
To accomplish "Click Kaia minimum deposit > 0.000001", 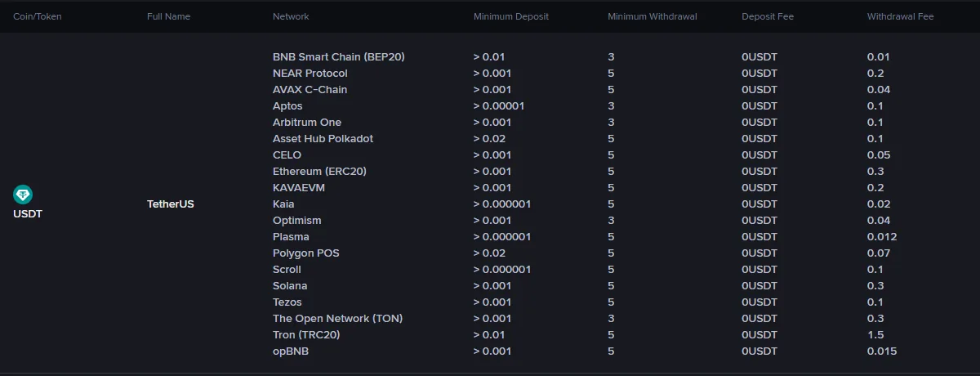I will [x=502, y=204].
